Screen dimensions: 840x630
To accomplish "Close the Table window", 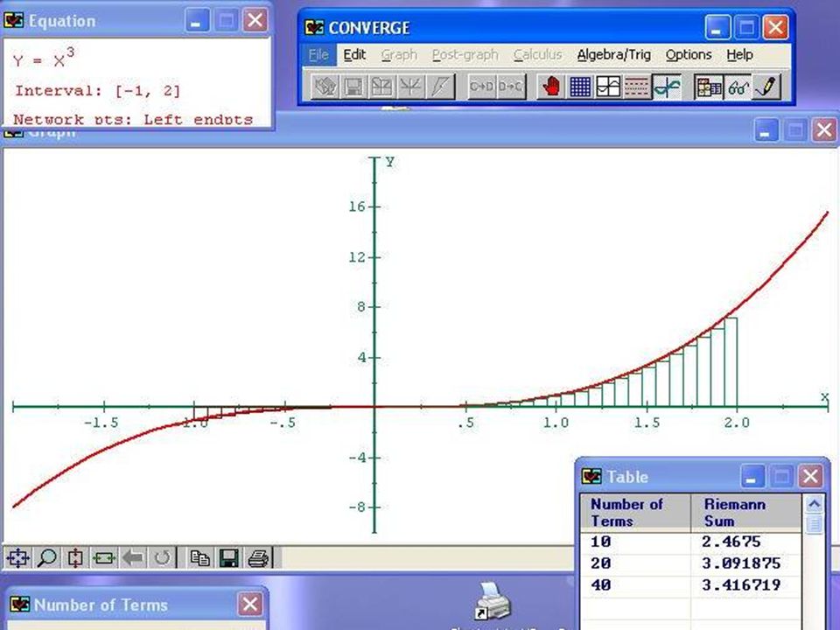I will click(x=810, y=476).
